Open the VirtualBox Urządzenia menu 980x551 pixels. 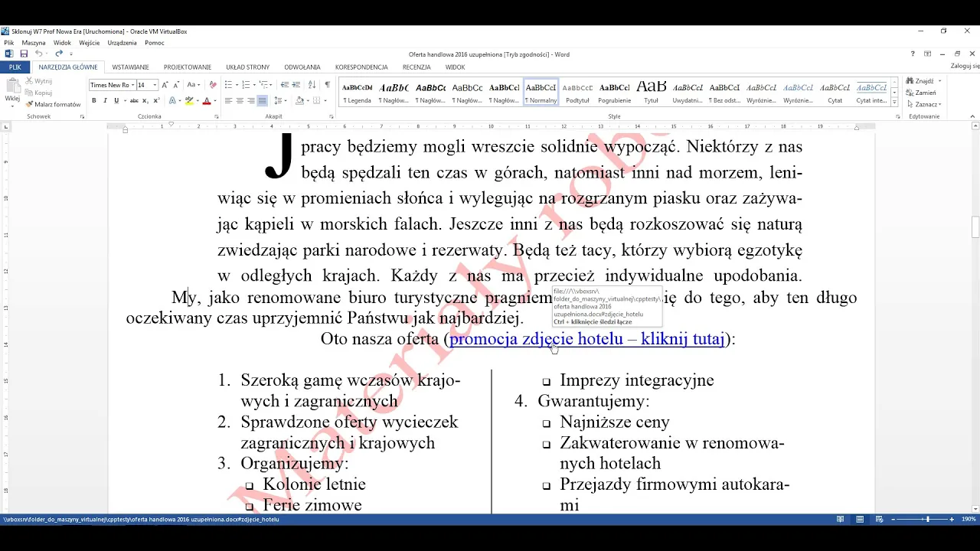point(122,43)
